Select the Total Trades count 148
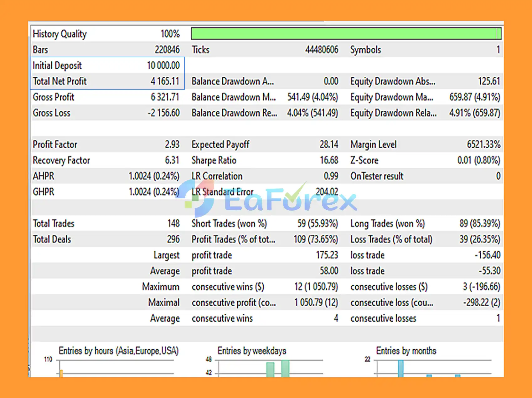 (x=173, y=223)
